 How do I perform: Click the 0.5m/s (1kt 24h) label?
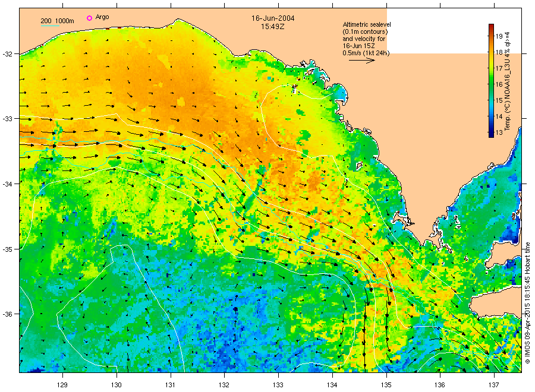[x=366, y=53]
